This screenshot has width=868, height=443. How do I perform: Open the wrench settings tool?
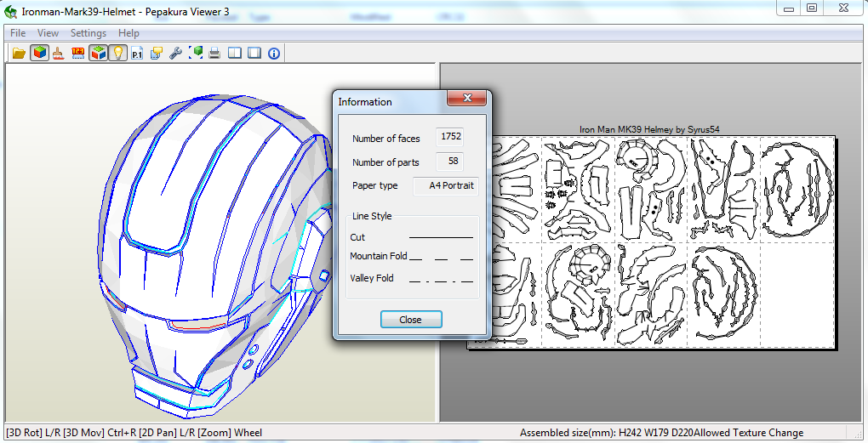pyautogui.click(x=176, y=53)
